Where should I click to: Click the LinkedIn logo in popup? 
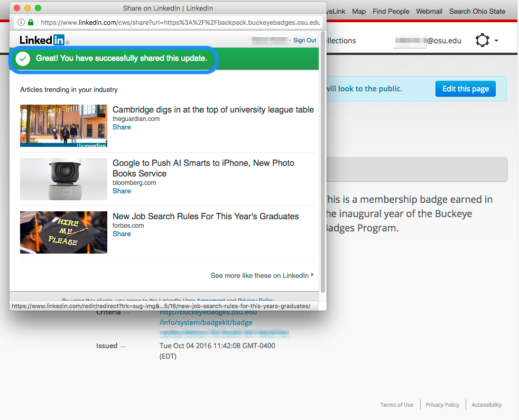(x=44, y=40)
